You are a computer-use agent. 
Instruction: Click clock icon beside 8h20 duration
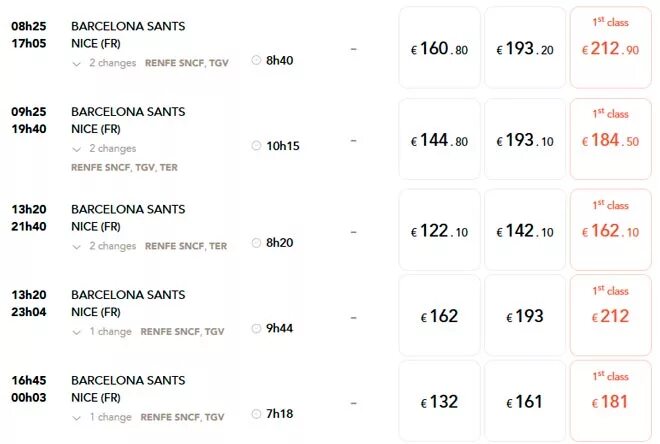tap(256, 242)
